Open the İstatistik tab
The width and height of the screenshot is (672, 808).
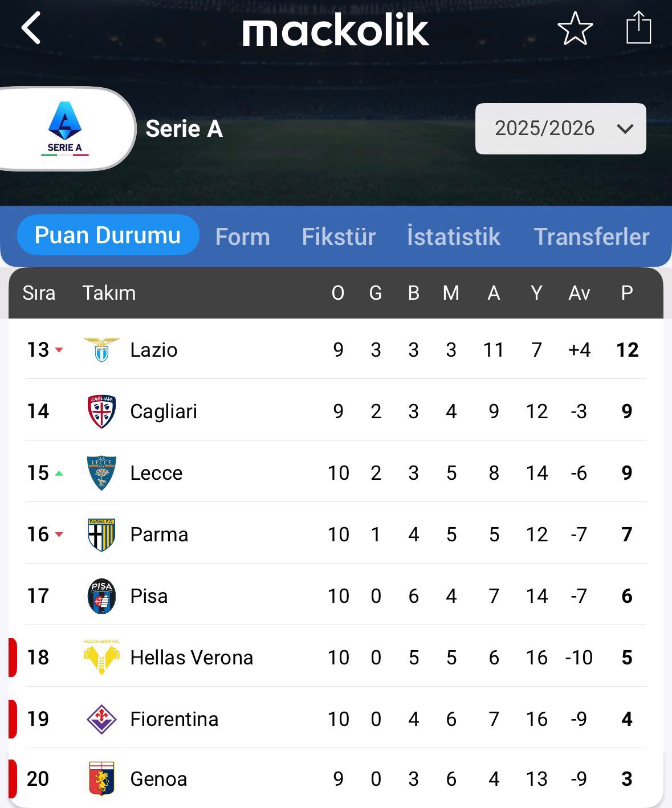[454, 236]
